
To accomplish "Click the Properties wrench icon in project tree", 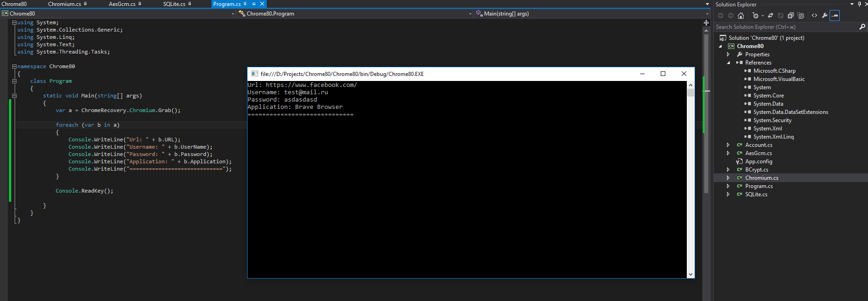I will coord(739,54).
